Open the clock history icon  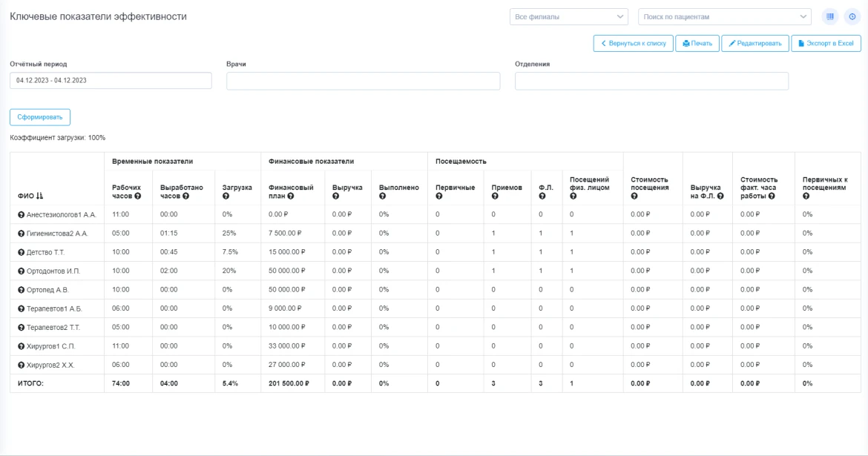click(x=852, y=16)
